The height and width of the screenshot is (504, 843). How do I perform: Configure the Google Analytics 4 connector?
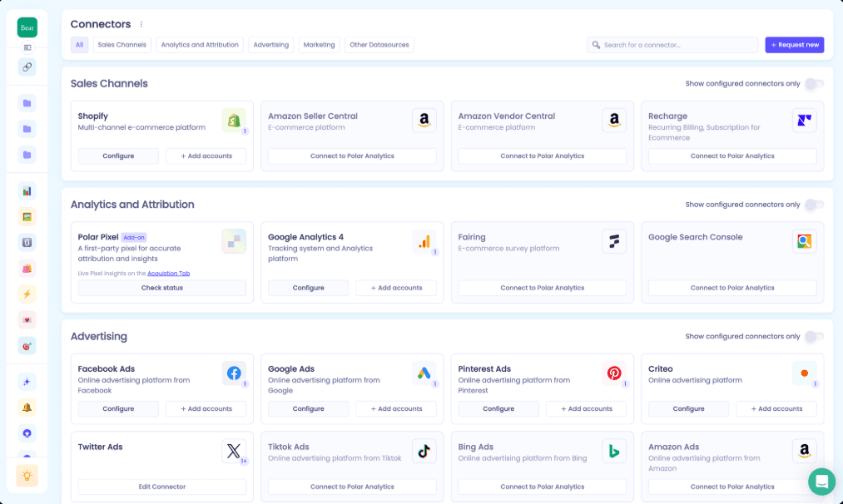(308, 288)
